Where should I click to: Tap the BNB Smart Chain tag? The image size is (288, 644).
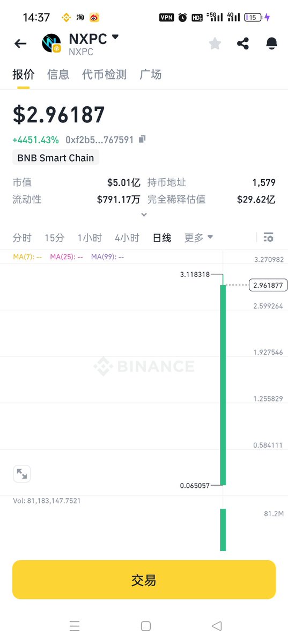[56, 158]
